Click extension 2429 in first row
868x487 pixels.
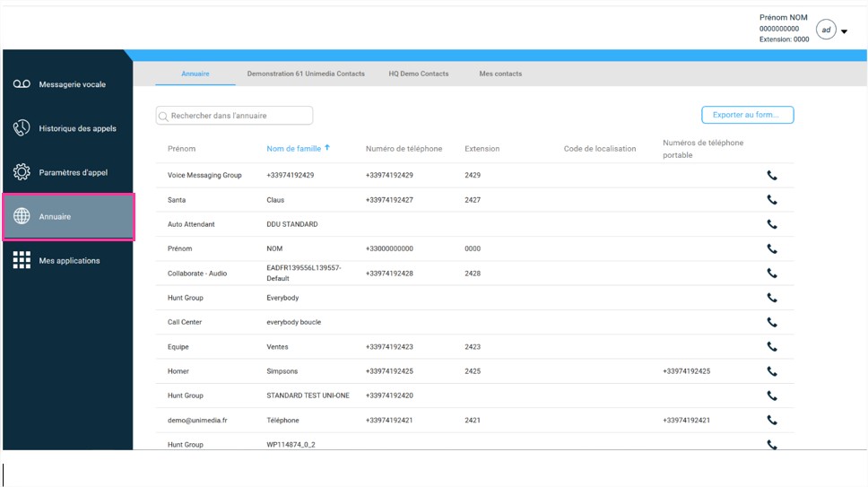pos(473,175)
